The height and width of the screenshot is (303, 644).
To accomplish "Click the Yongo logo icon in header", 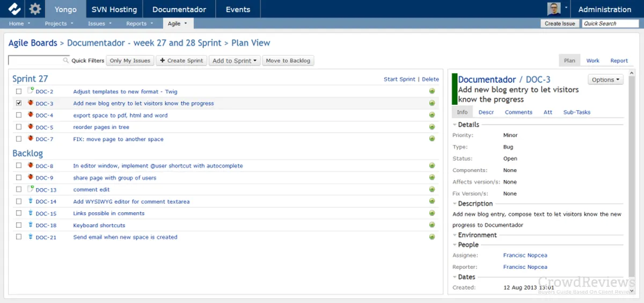I will (14, 9).
